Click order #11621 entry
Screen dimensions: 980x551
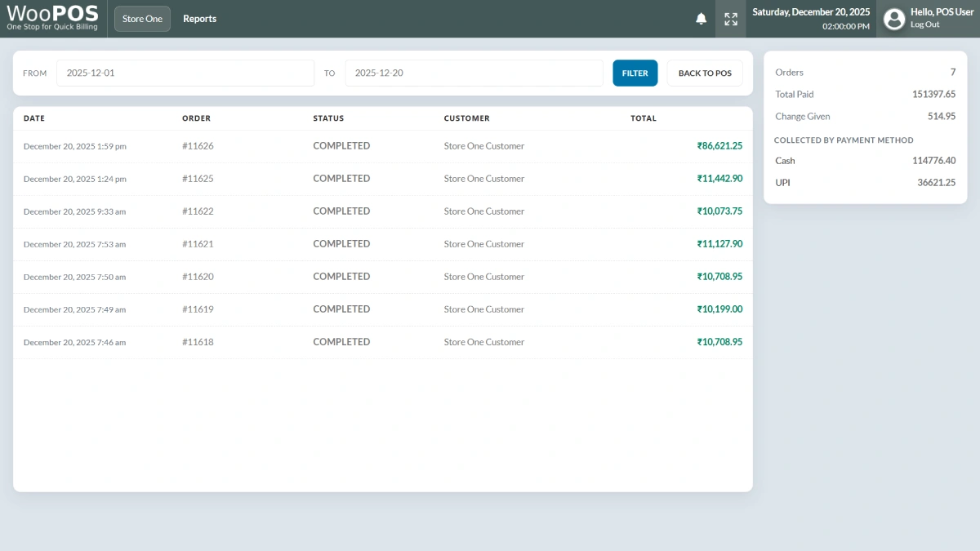pyautogui.click(x=198, y=244)
